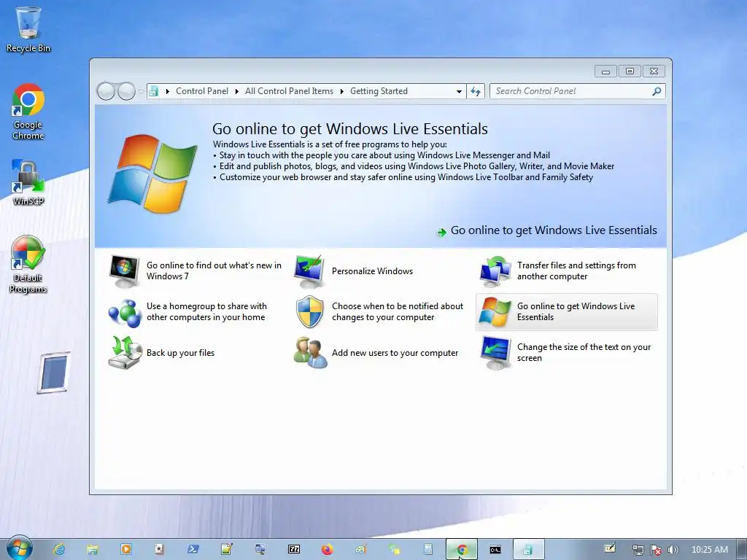Open Windows Explorer folder in taskbar
The height and width of the screenshot is (560, 747).
[93, 550]
